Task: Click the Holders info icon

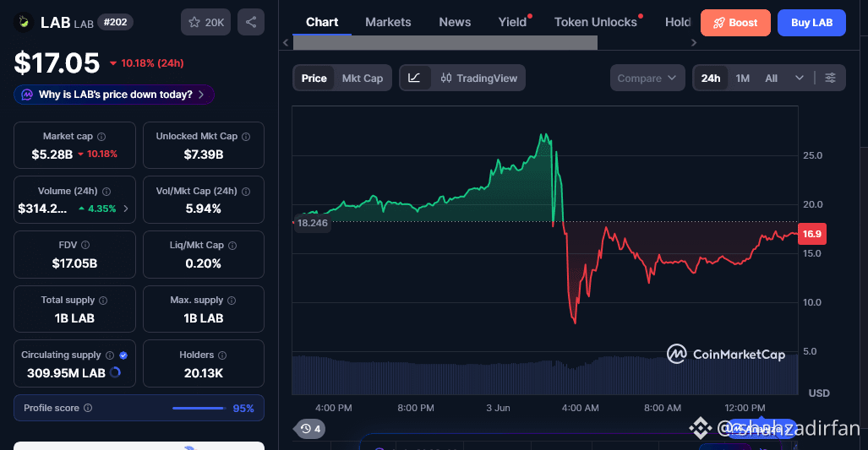Action: [x=222, y=355]
